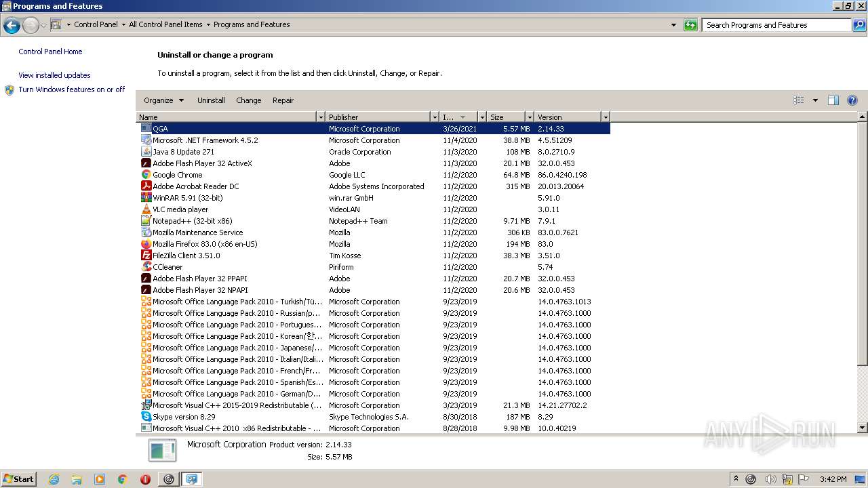Launch Chrome from the taskbar
Viewport: 868px width, 488px height.
123,479
